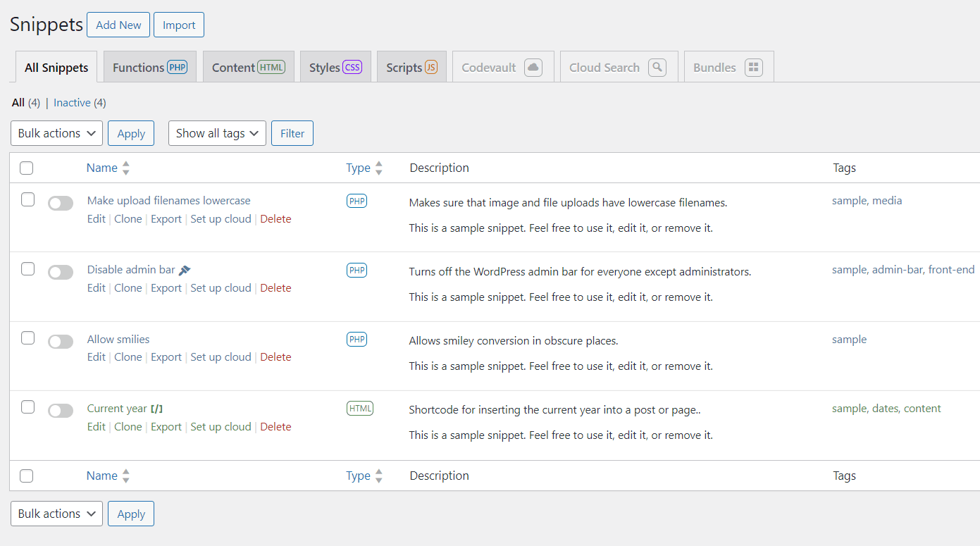Expand the Show all tags dropdown
Viewport: 980px width, 546px height.
(x=217, y=133)
